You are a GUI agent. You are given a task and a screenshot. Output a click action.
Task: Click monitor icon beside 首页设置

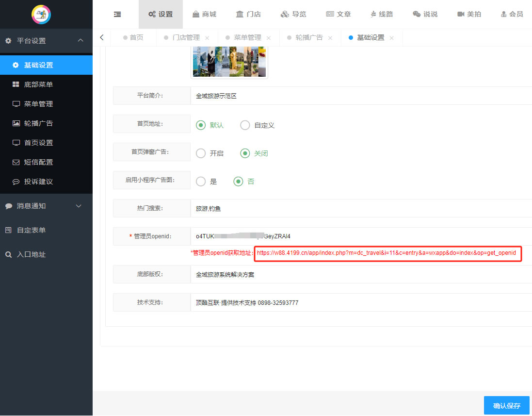click(x=16, y=143)
